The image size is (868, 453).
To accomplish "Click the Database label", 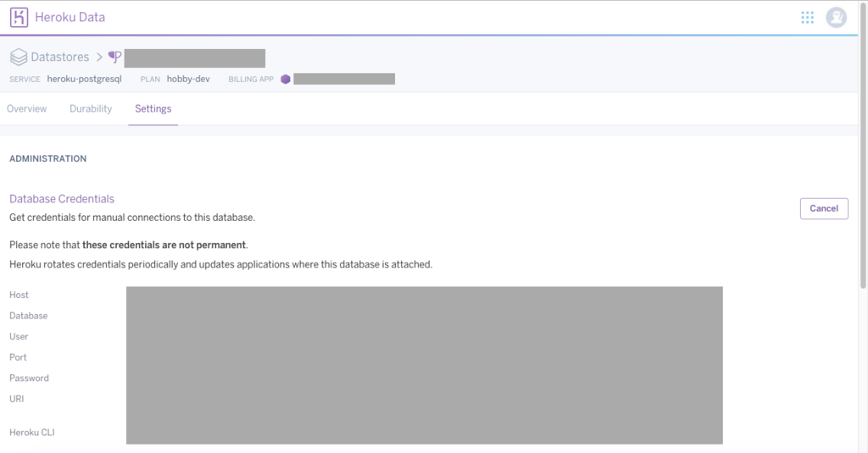I will (28, 316).
